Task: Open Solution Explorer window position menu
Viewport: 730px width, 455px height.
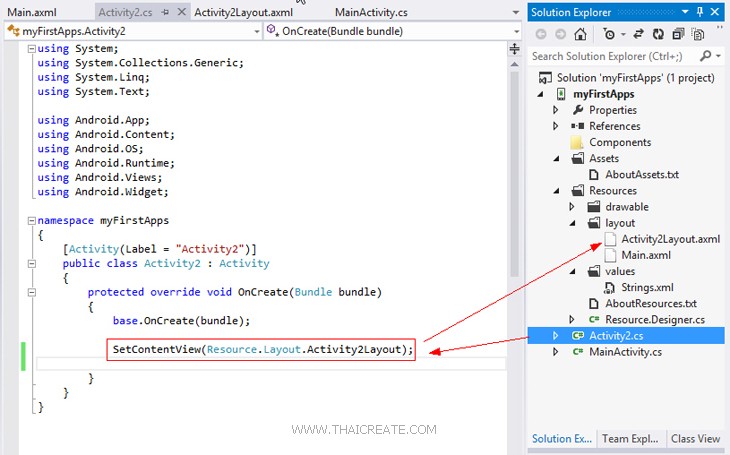Action: click(x=685, y=12)
